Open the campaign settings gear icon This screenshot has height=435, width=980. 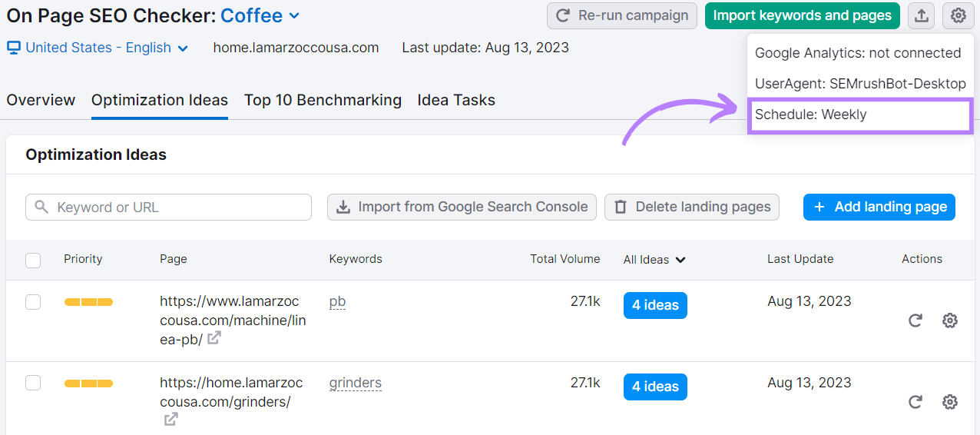958,15
